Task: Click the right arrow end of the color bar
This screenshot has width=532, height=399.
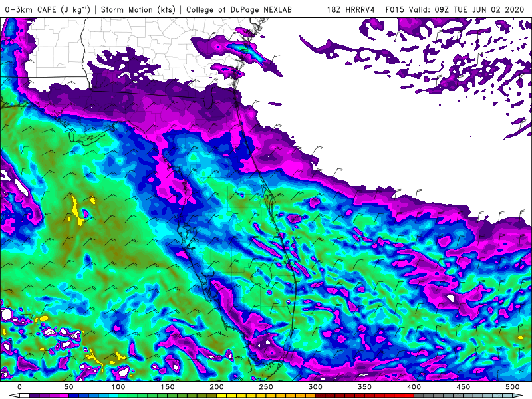Action: 518,396
